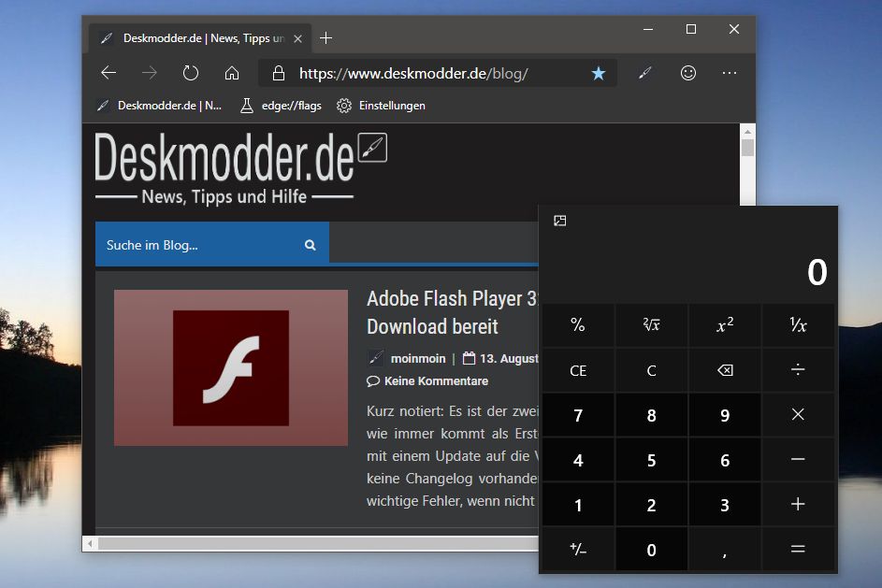Click the scroll-up arrow in Edge scrollbar
Image resolution: width=882 pixels, height=588 pixels.
(747, 132)
